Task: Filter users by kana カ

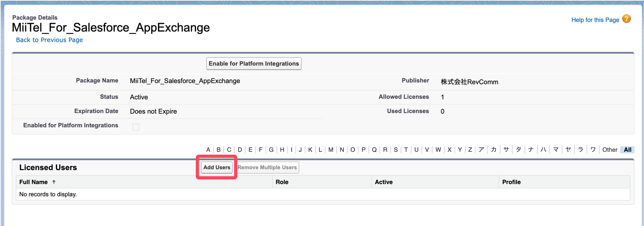Action: tap(494, 150)
